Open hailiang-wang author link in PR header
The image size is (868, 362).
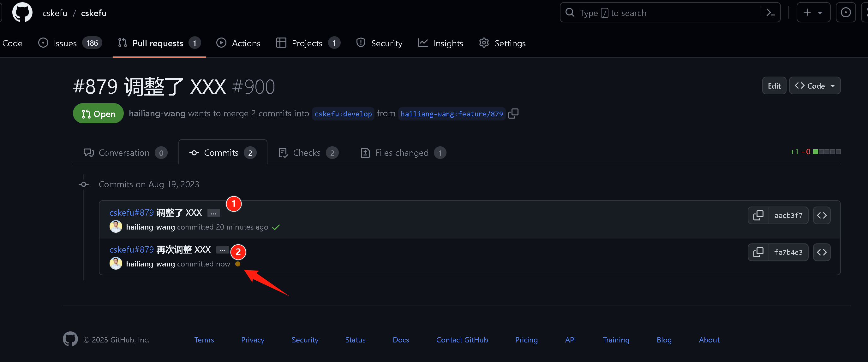pyautogui.click(x=157, y=114)
